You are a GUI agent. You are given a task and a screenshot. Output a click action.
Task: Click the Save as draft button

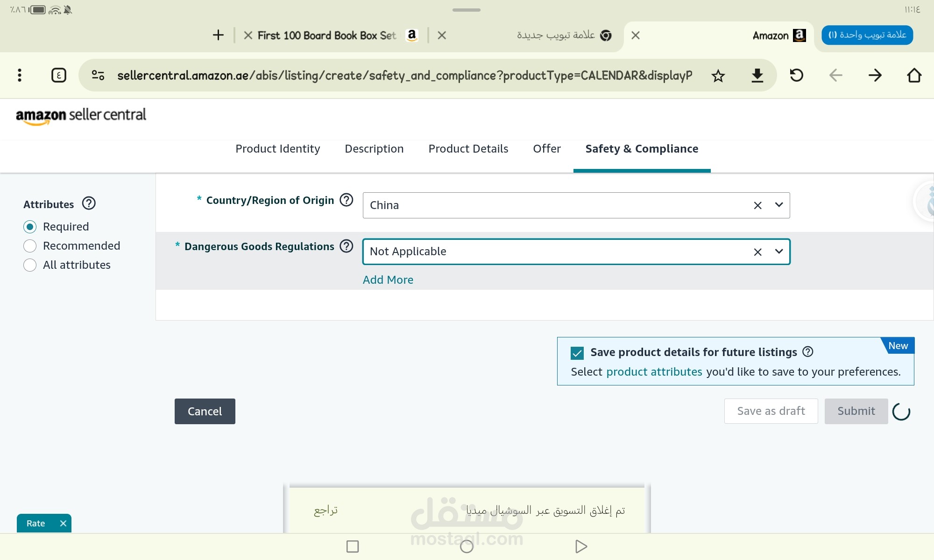click(x=771, y=411)
